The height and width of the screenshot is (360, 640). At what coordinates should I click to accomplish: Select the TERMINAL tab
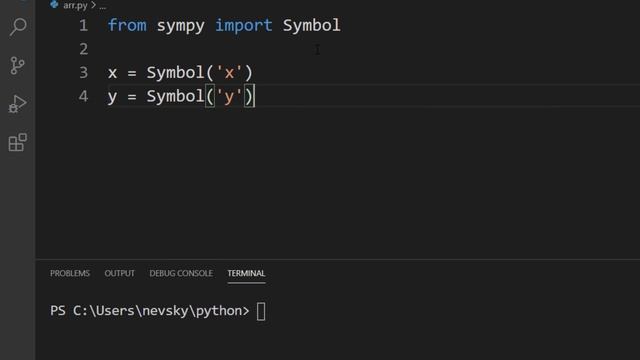(x=246, y=273)
